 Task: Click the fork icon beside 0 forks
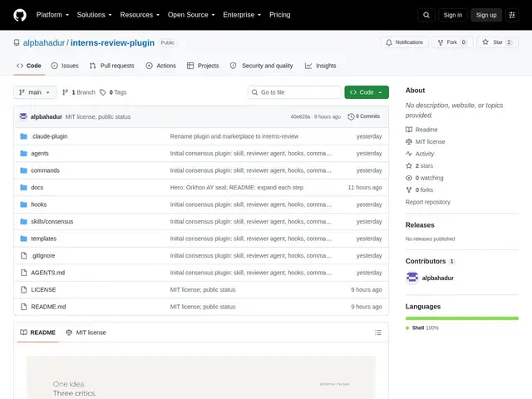(409, 190)
